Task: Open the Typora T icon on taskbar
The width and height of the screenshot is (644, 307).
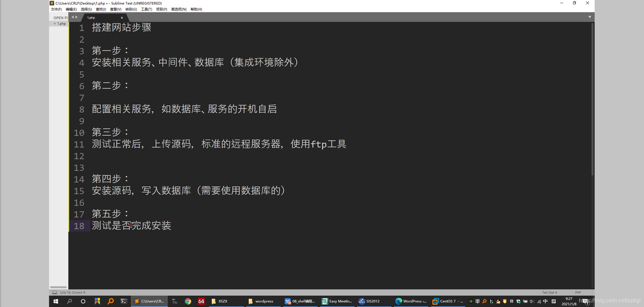Action: (174, 301)
